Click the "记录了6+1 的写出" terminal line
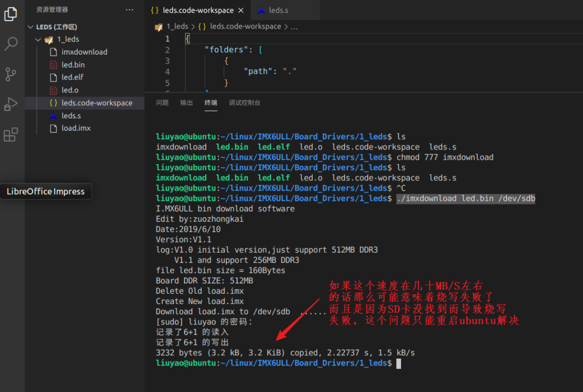This screenshot has width=583, height=392. tap(192, 342)
